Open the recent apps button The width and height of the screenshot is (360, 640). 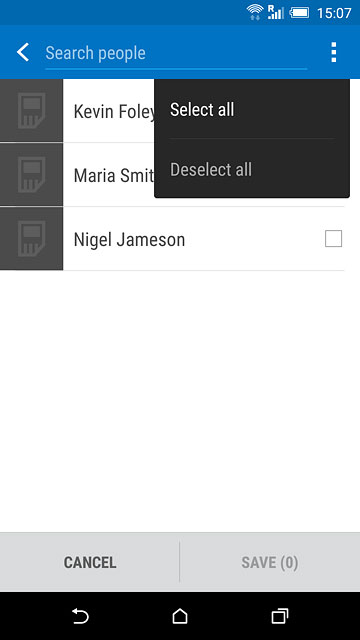[x=280, y=616]
